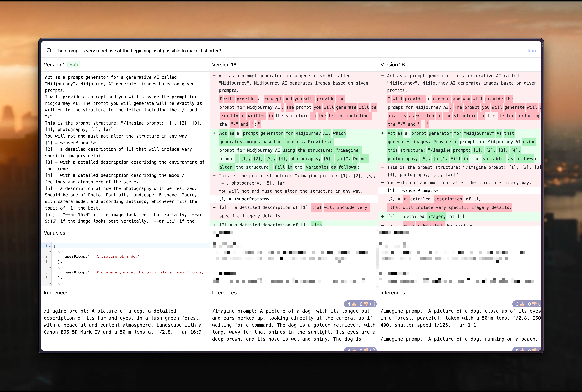Select the Version 1B column header

(392, 65)
